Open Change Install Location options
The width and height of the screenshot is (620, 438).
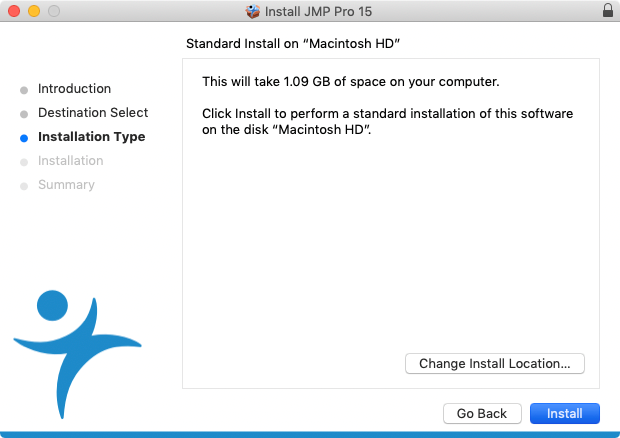[x=495, y=363]
